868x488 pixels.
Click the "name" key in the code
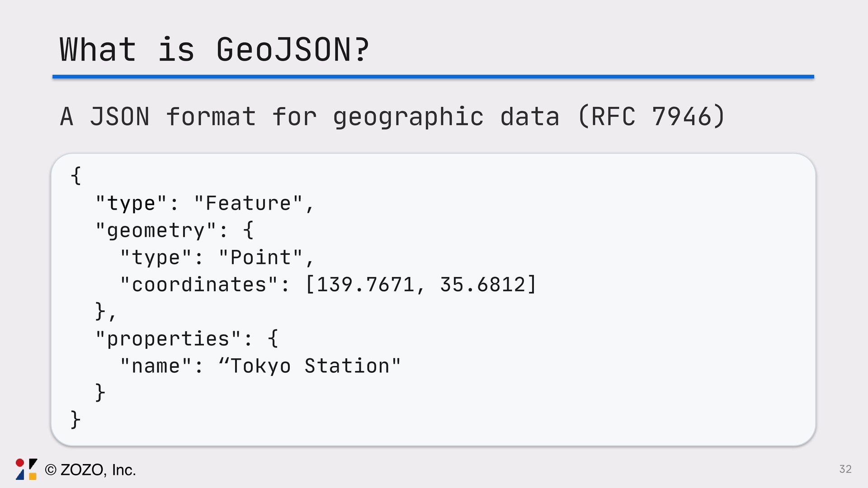[x=156, y=366]
